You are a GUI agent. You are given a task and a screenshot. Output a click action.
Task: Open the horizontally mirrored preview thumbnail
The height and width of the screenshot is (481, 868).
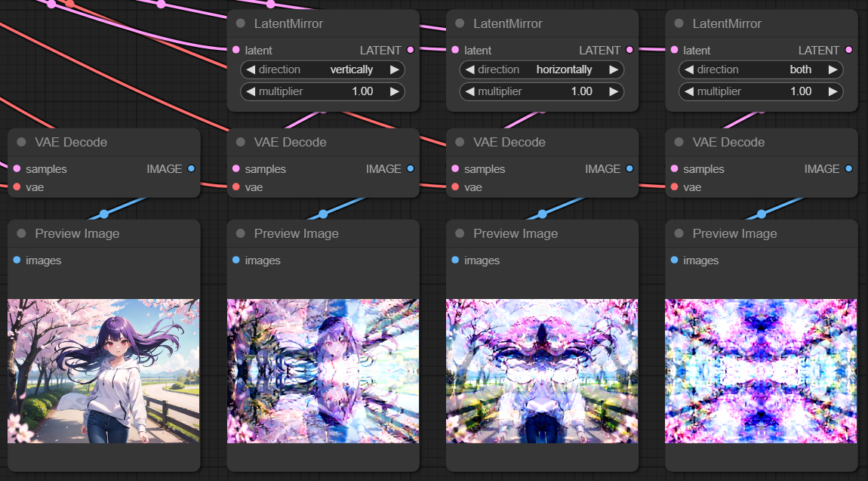542,371
